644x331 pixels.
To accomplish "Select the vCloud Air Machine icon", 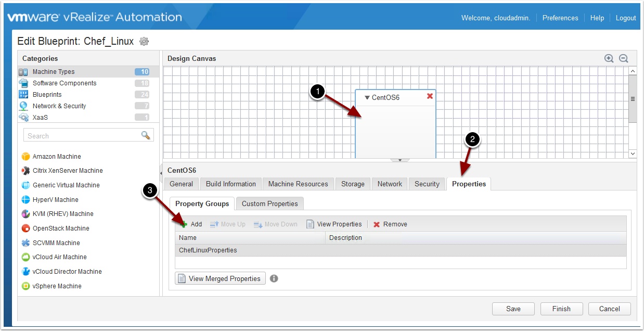I will coord(25,257).
